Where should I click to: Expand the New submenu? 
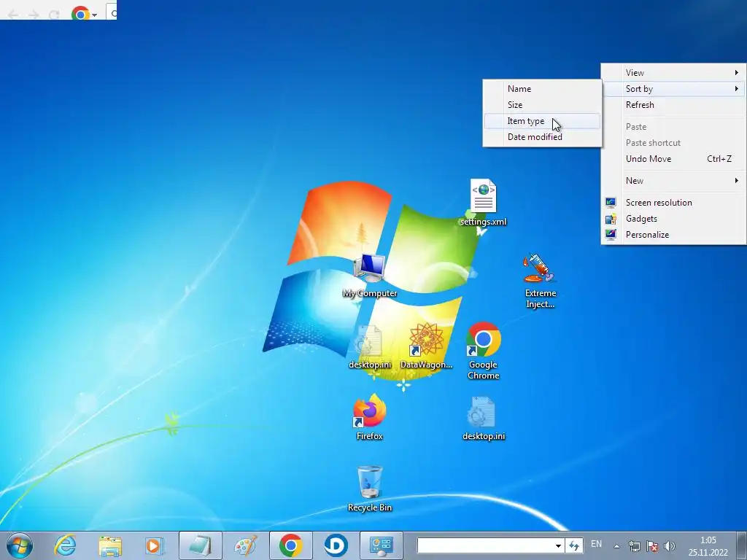click(673, 181)
